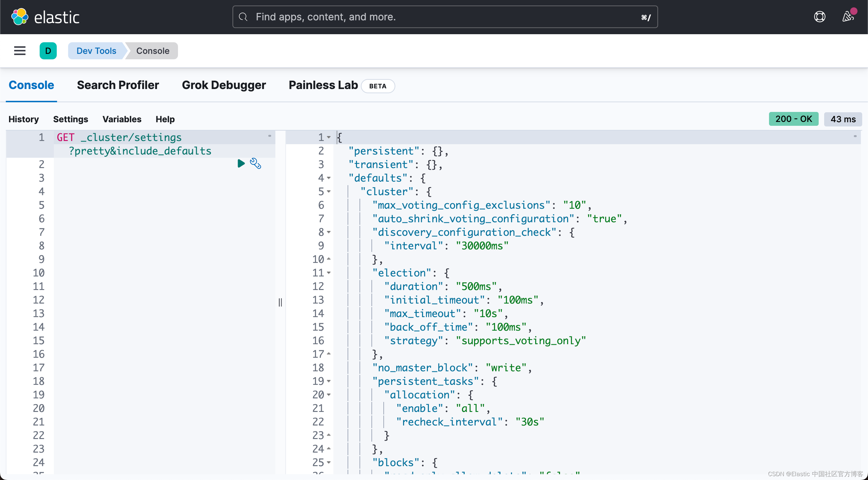Screen dimensions: 868x480
Task: Switch to the Console tab
Action: click(31, 85)
